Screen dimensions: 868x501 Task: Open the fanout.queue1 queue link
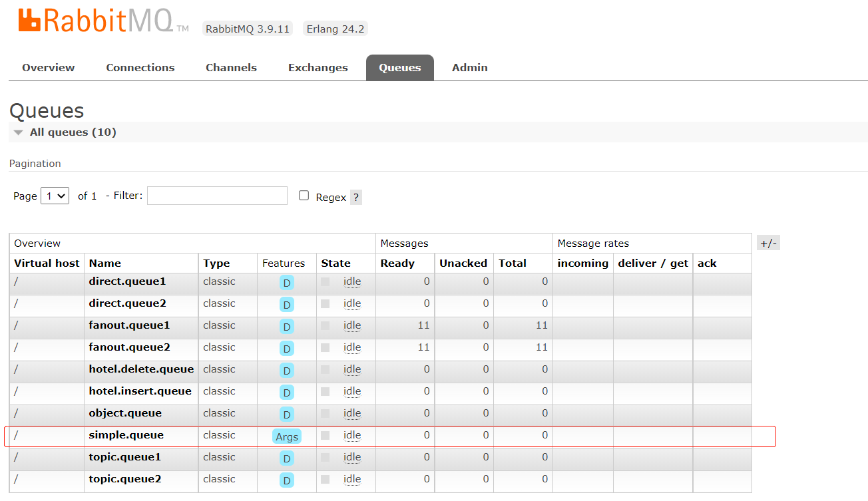click(129, 325)
